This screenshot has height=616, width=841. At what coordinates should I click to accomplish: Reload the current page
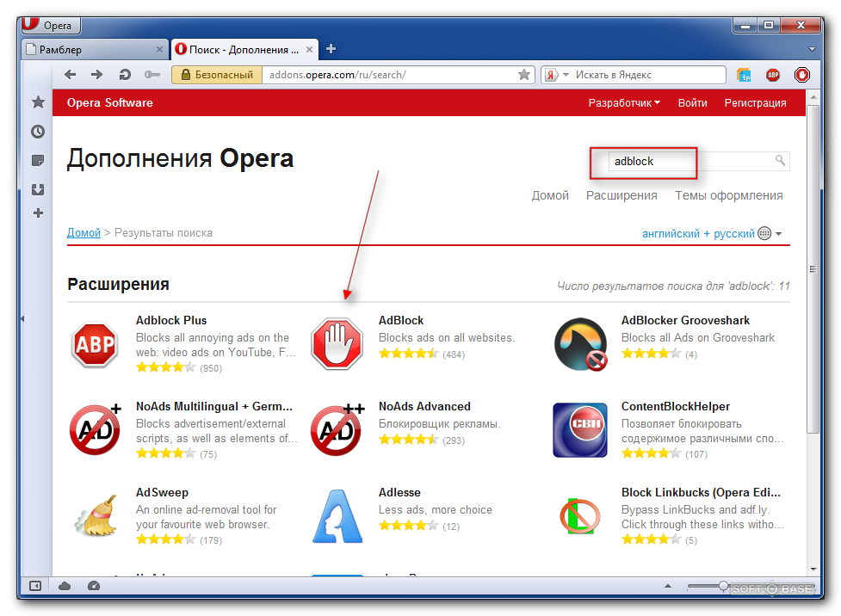[x=125, y=75]
